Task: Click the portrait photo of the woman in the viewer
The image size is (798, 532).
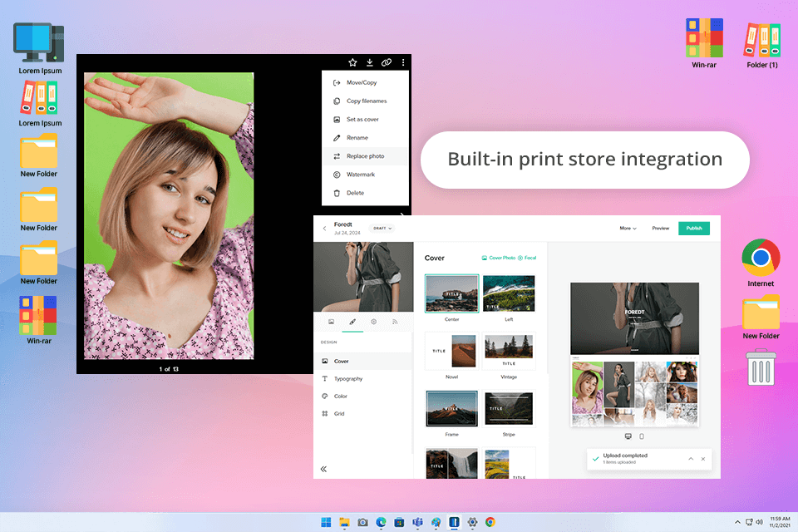Action: [x=169, y=216]
